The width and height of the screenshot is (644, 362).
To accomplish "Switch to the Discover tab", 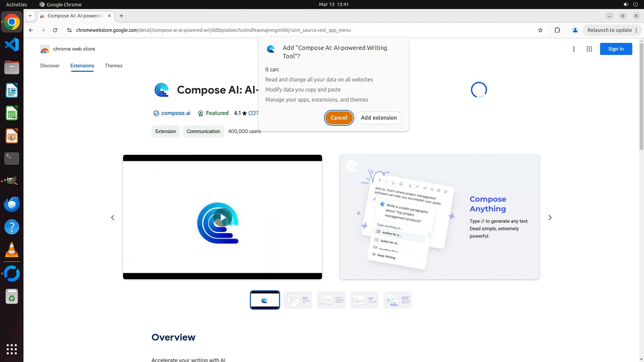I will 50,66.
